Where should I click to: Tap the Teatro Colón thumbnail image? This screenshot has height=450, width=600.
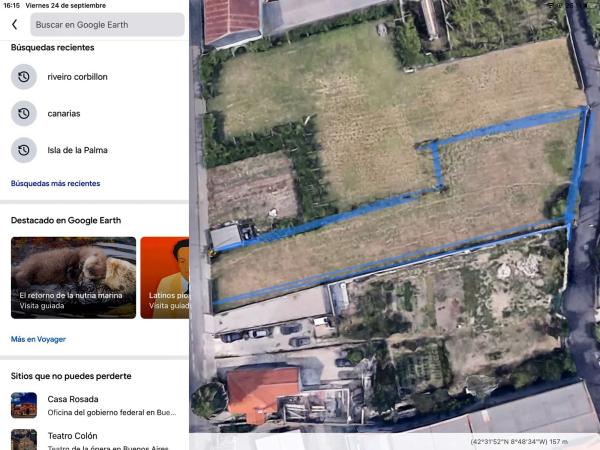[24, 439]
